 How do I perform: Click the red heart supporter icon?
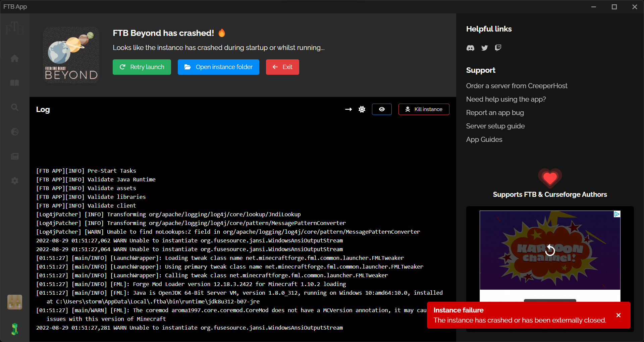click(x=550, y=178)
